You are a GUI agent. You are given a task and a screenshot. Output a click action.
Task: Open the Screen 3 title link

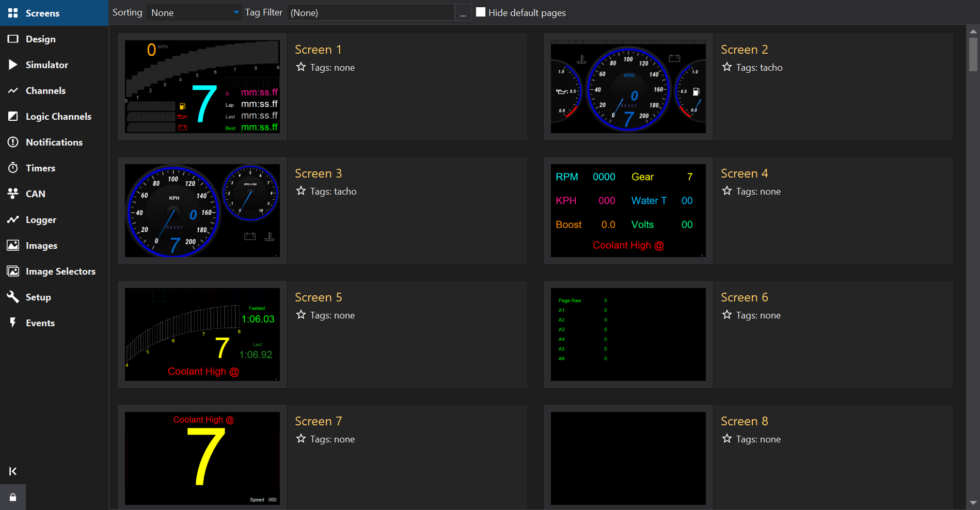(318, 173)
